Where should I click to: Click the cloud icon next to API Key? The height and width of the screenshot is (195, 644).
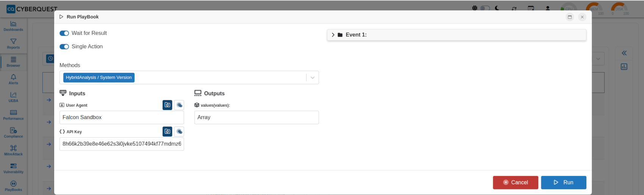point(179,132)
